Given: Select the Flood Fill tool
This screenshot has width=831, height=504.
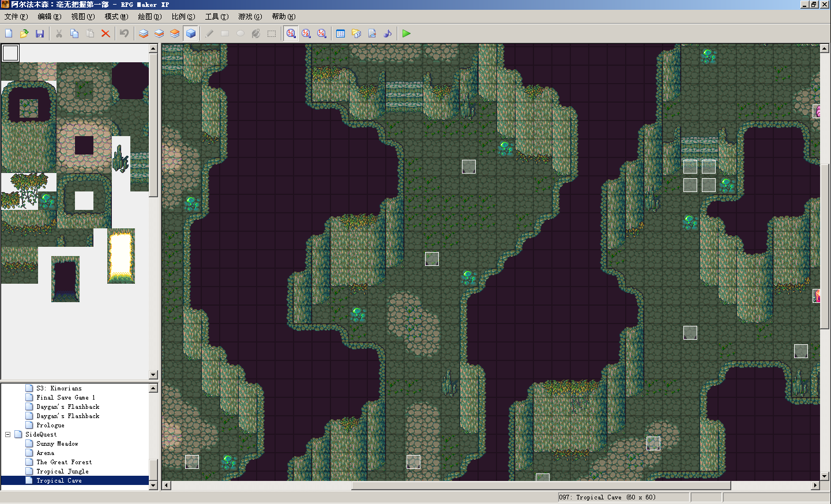Looking at the screenshot, I should [256, 33].
